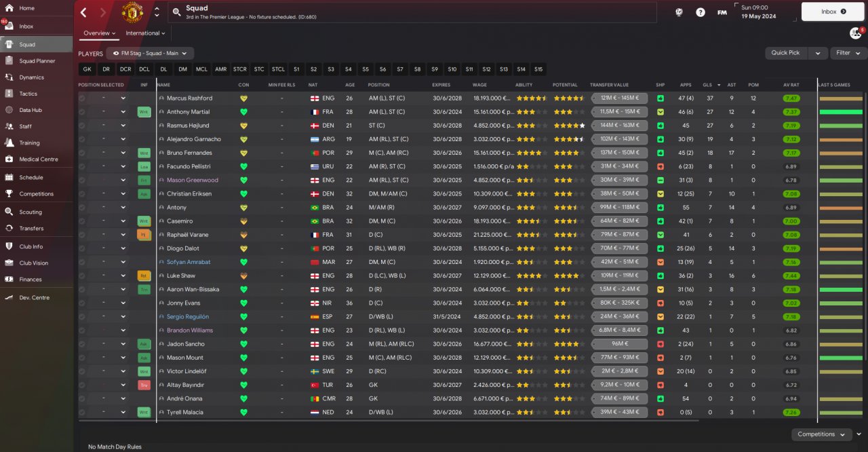Open the staff responsibilities icon with badge

pos(856,33)
